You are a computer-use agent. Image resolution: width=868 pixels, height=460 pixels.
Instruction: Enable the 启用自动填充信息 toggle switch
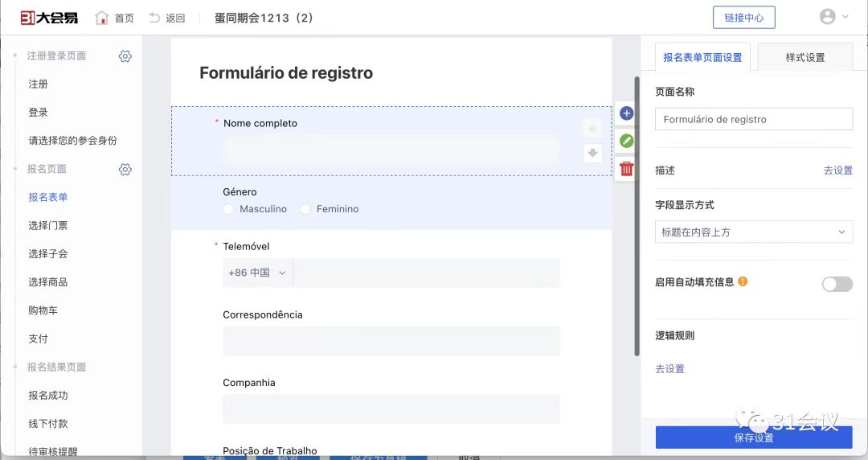(837, 284)
